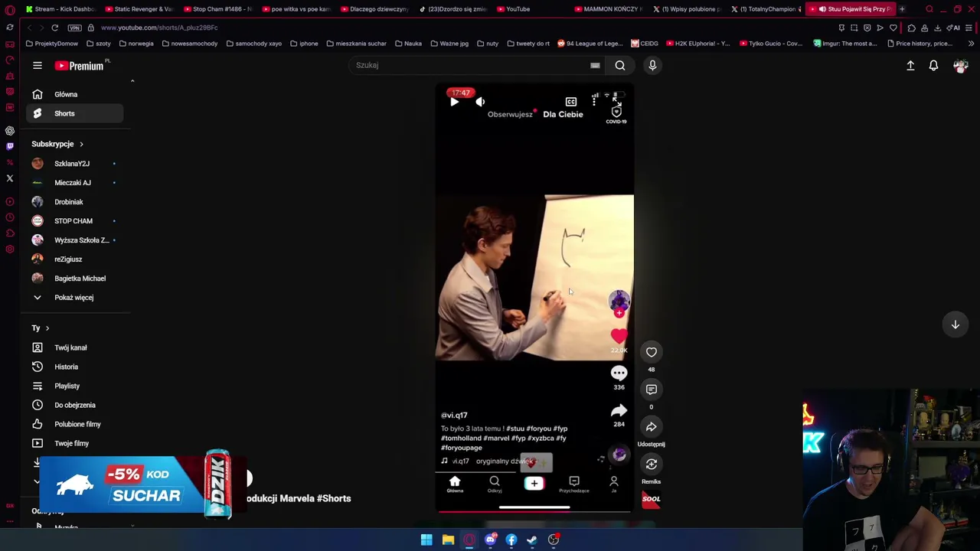The image size is (980, 551).
Task: Open Twoje filmy in sidebar
Action: pyautogui.click(x=75, y=443)
